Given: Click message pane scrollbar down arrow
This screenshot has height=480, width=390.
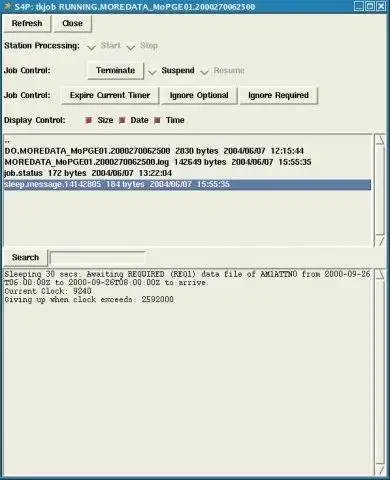Looking at the screenshot, I should [380, 470].
